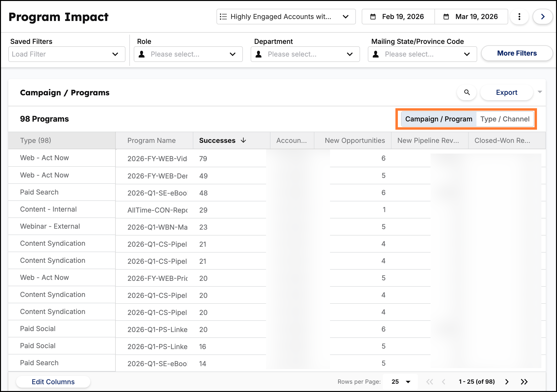557x392 pixels.
Task: Sort by the New Opportunities column header
Action: point(353,140)
